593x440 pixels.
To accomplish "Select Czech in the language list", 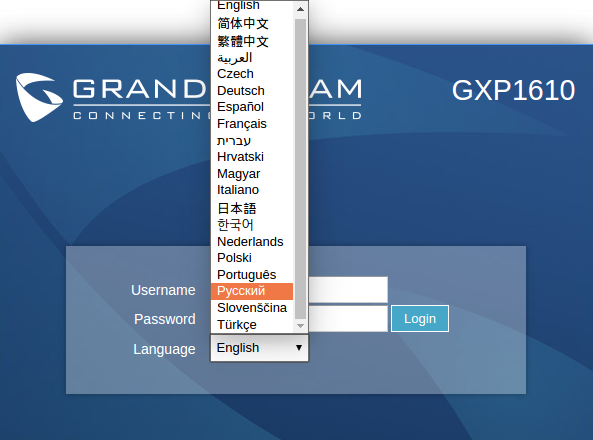I will tap(252, 74).
